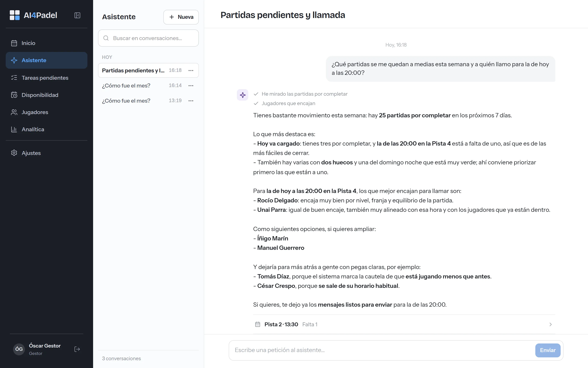The image size is (588, 368).
Task: Click the 'Hoy, 16:18' timestamp
Action: [x=396, y=45]
